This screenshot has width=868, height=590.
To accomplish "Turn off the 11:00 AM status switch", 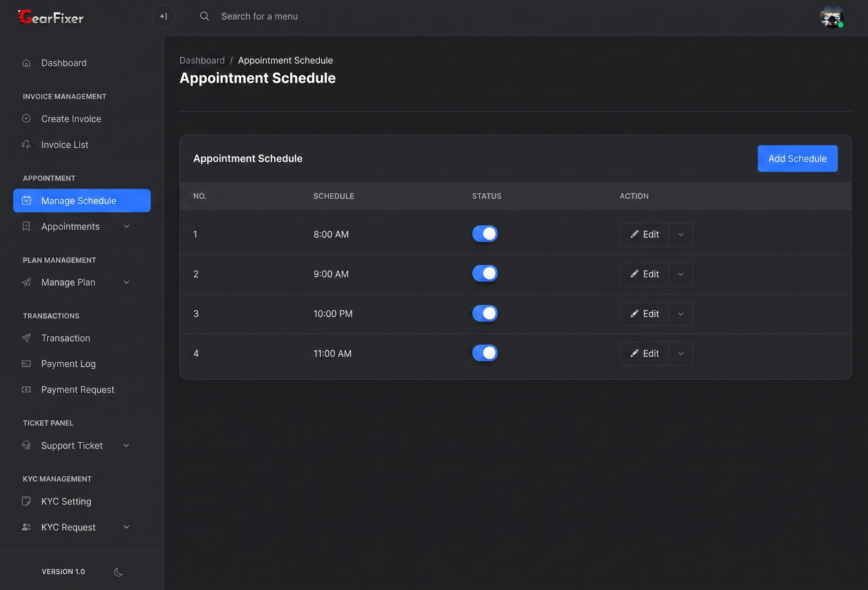I will coord(485,353).
